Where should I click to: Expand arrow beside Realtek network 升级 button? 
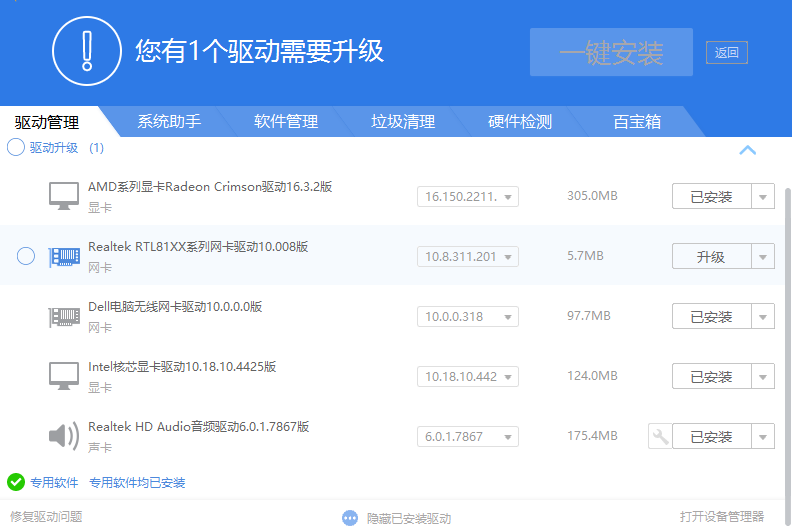(x=763, y=257)
